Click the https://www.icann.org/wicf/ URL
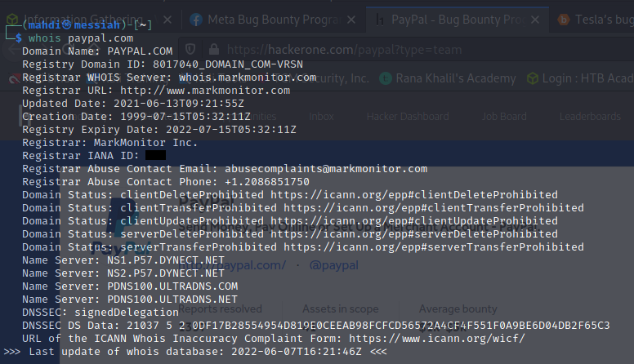 pos(437,338)
